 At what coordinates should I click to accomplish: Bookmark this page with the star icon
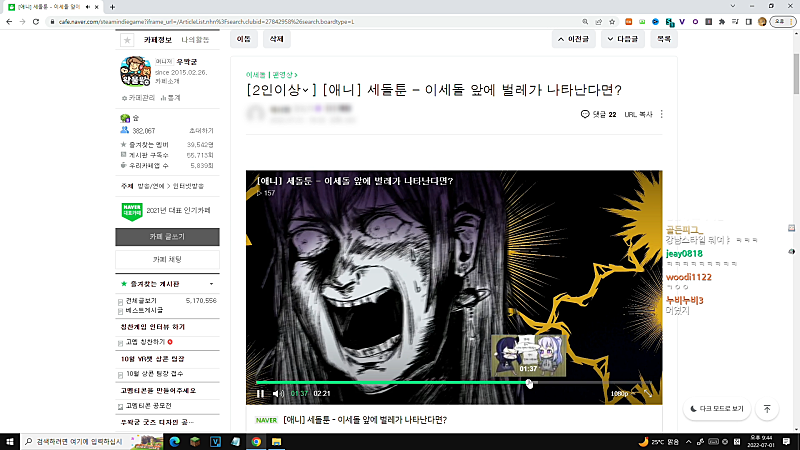click(612, 21)
